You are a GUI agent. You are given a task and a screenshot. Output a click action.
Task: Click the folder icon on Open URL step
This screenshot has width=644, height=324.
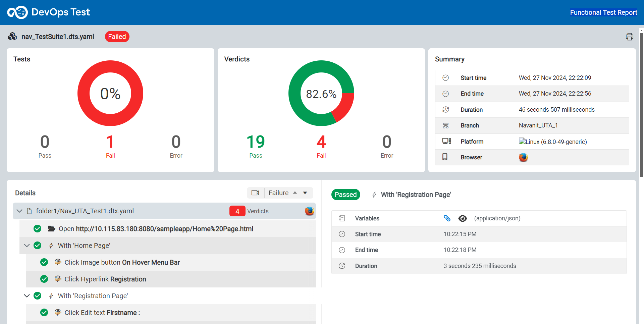tap(51, 229)
